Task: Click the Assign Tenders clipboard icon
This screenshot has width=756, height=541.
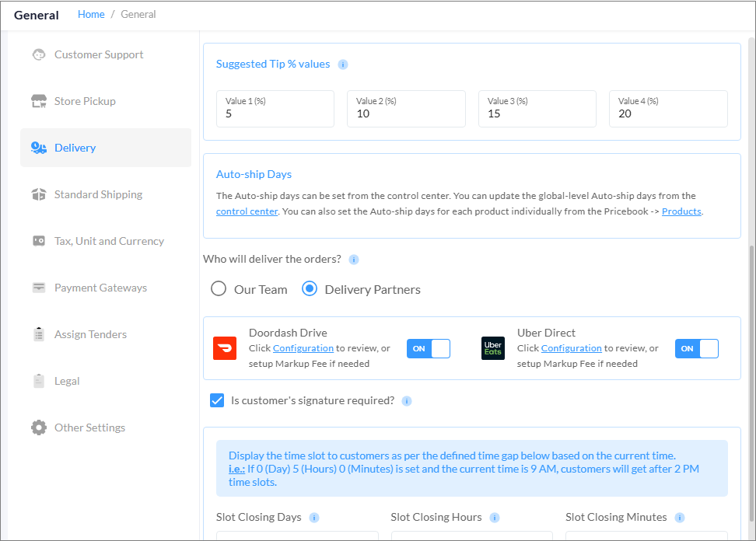Action: click(39, 334)
